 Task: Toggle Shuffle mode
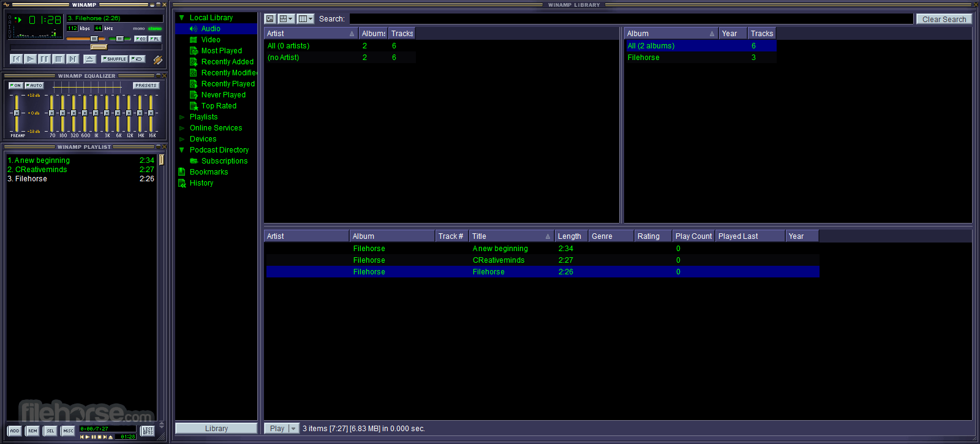115,59
